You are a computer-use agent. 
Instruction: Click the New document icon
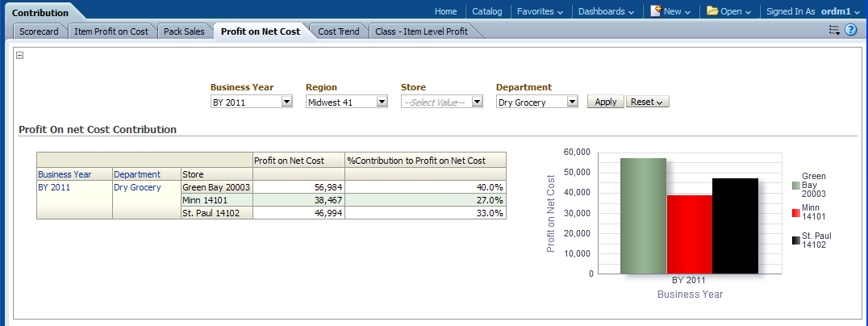pyautogui.click(x=656, y=11)
